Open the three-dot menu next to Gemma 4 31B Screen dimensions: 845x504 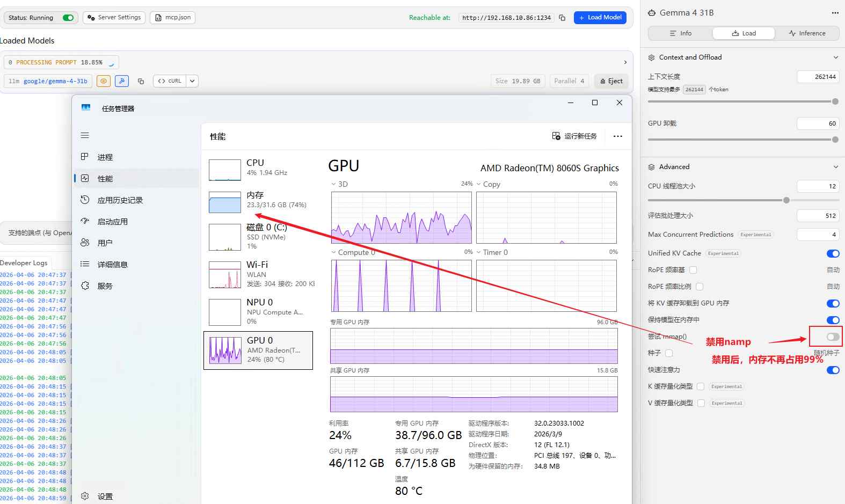835,13
